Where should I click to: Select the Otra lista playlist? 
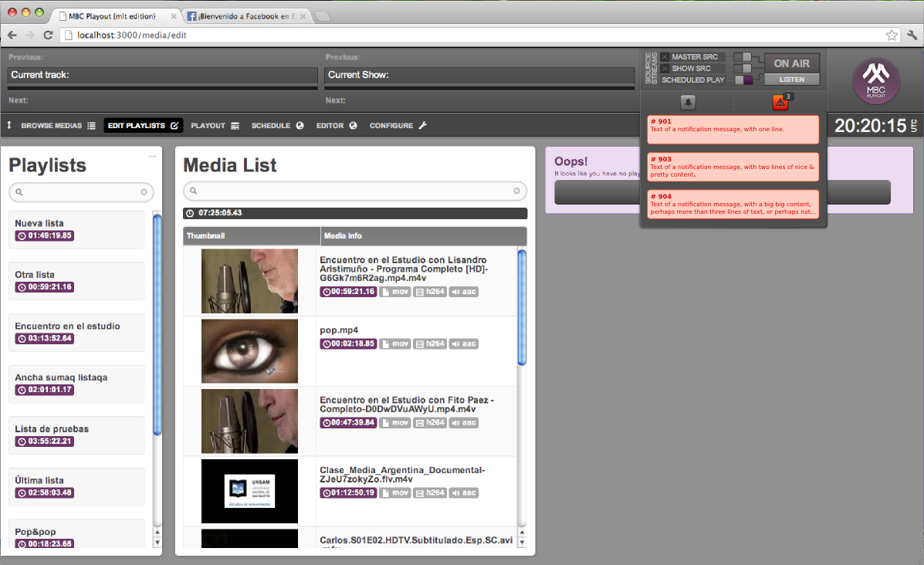tap(76, 281)
